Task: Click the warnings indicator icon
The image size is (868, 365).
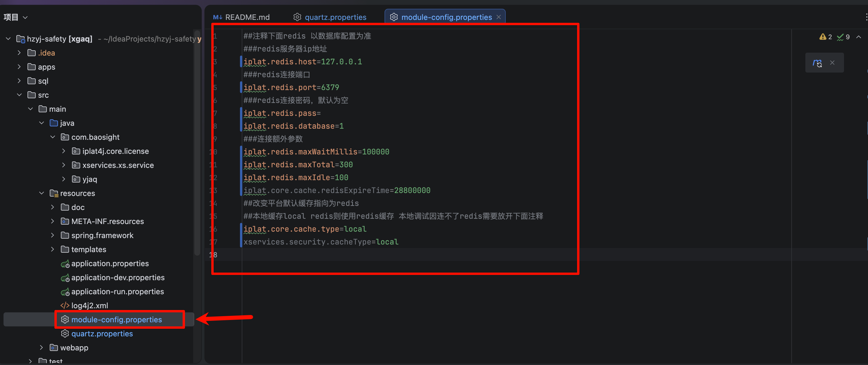Action: [823, 37]
